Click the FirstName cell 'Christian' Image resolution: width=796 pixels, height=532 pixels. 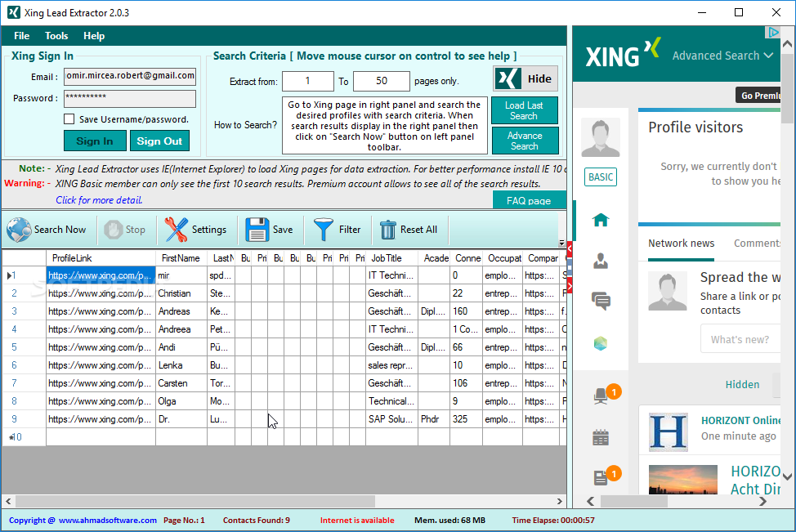tap(181, 293)
